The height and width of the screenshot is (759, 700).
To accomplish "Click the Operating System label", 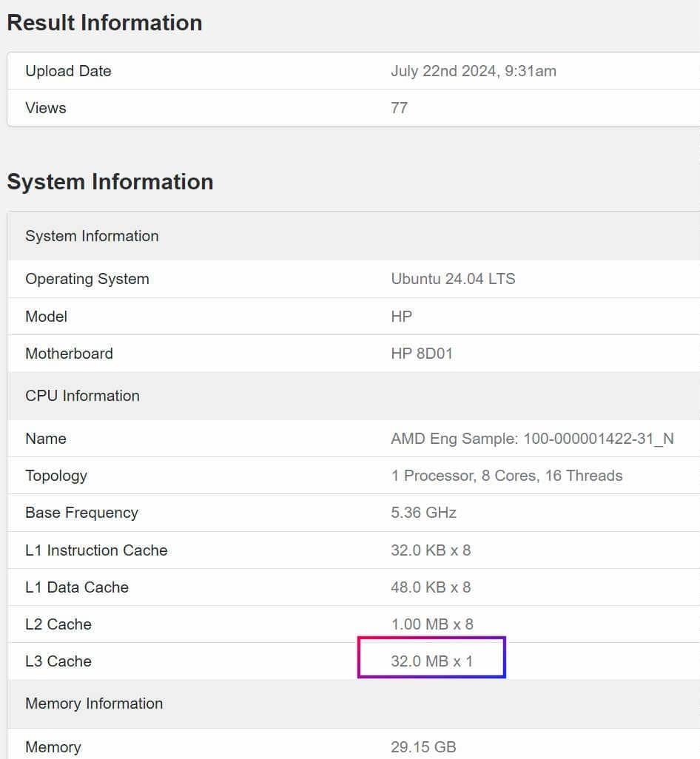I will (x=87, y=280).
